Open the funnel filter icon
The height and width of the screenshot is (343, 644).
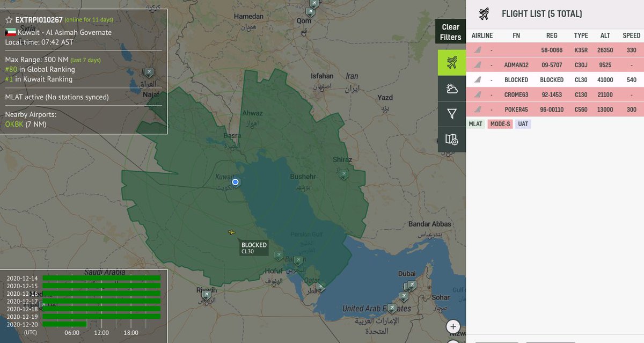[452, 114]
